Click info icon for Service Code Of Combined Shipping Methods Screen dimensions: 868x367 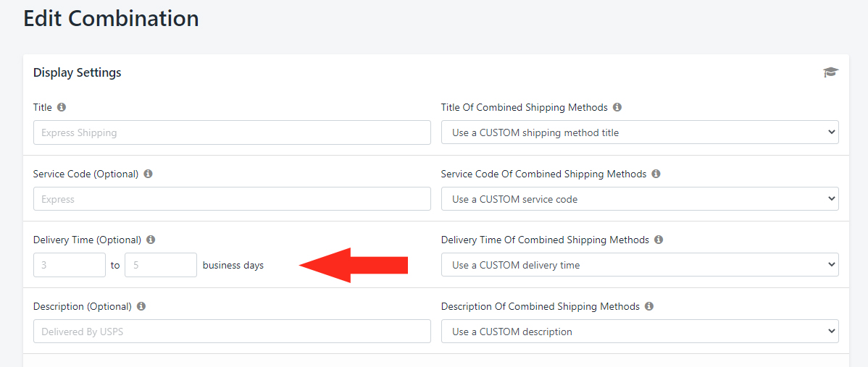[x=656, y=174]
